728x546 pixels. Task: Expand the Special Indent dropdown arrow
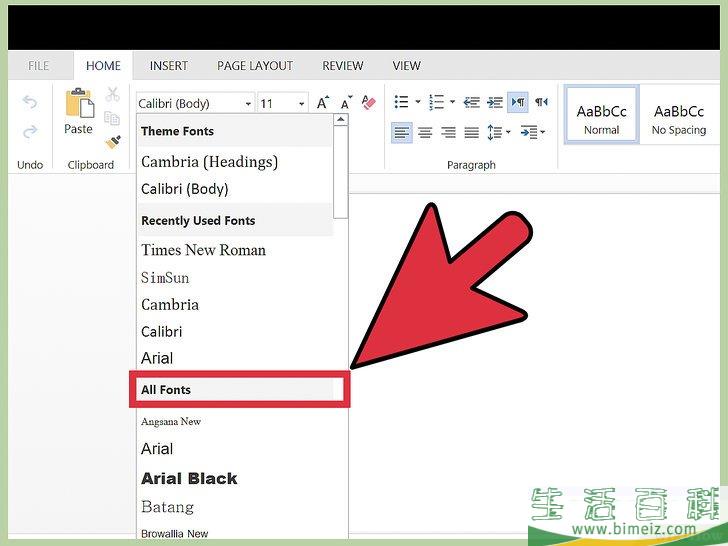point(543,132)
